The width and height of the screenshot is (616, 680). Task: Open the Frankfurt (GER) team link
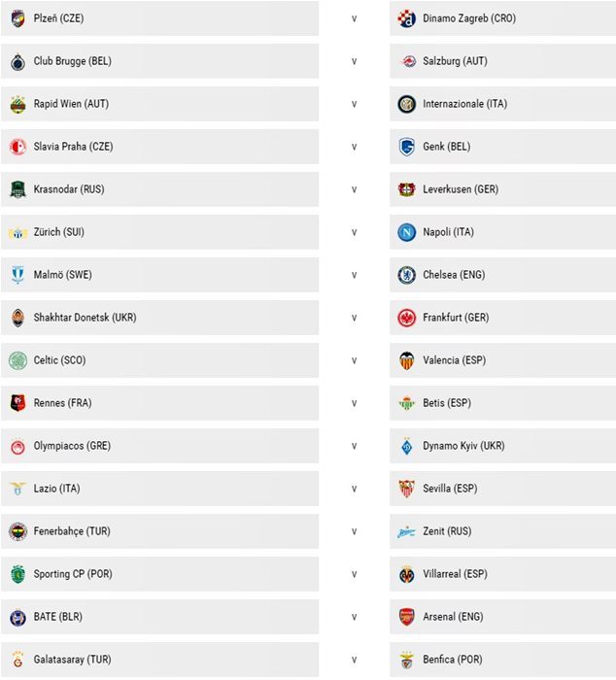(x=456, y=318)
